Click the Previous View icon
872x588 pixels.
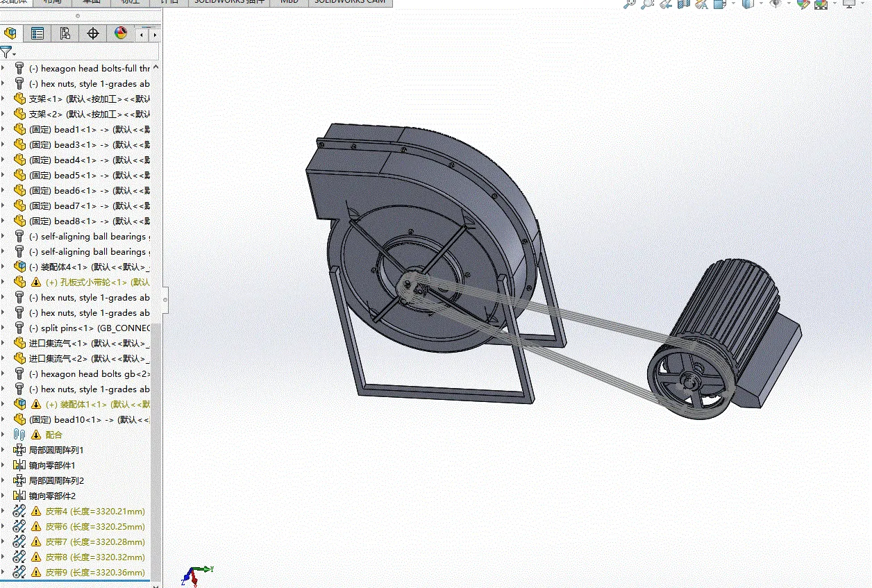[x=666, y=3]
